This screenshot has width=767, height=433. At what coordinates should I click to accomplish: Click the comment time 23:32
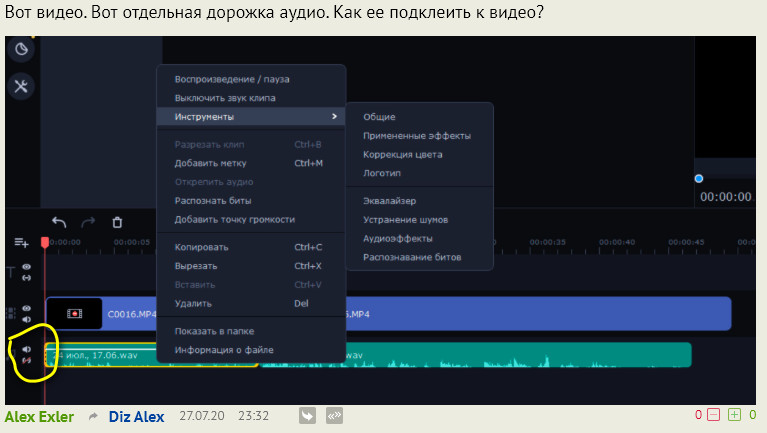(x=253, y=416)
